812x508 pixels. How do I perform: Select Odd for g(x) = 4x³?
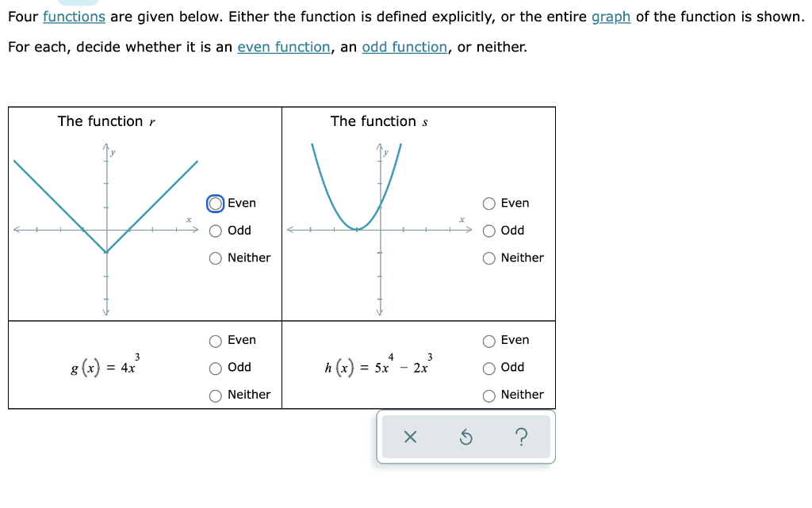tap(215, 367)
